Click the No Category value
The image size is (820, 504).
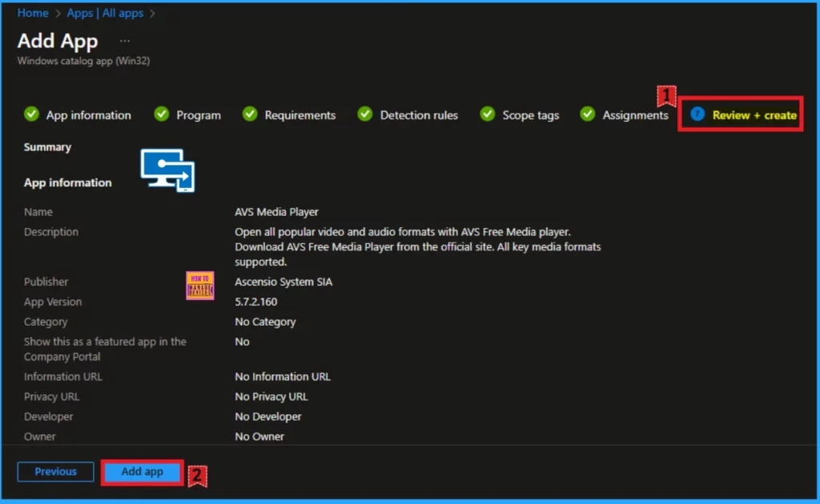click(265, 322)
